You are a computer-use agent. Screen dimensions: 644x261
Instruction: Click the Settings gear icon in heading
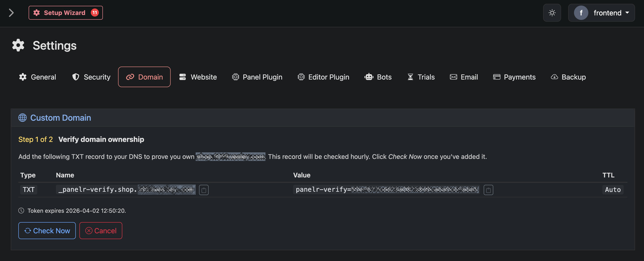pos(18,45)
